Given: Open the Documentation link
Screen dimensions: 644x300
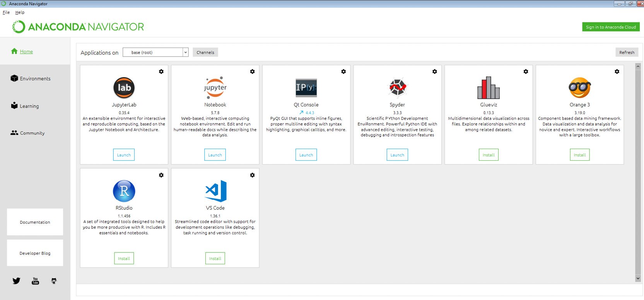Looking at the screenshot, I should [x=35, y=222].
